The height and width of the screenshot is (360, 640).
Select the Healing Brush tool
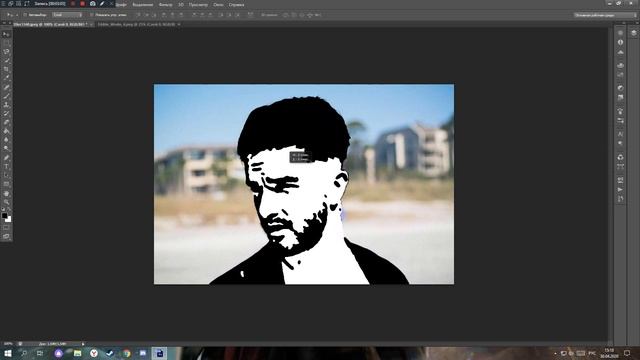click(6, 87)
